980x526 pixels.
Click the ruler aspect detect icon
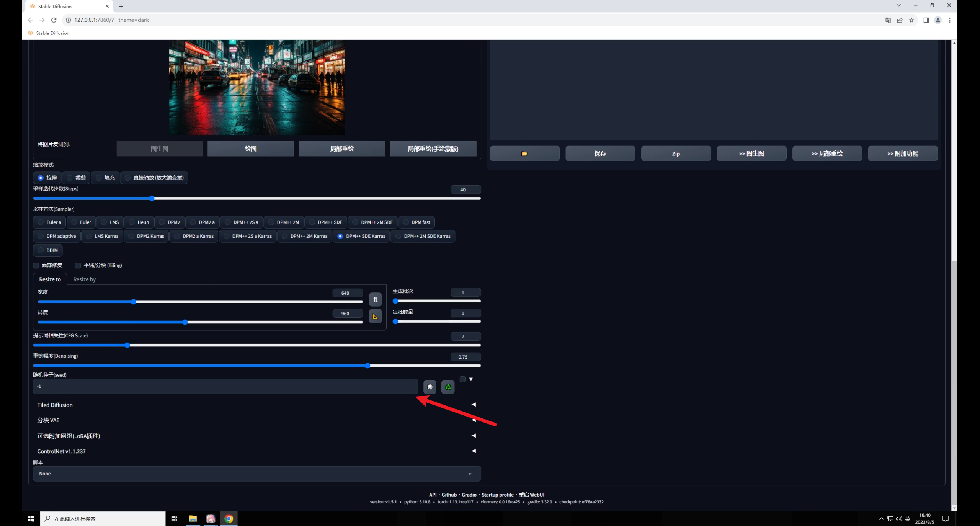pos(375,316)
